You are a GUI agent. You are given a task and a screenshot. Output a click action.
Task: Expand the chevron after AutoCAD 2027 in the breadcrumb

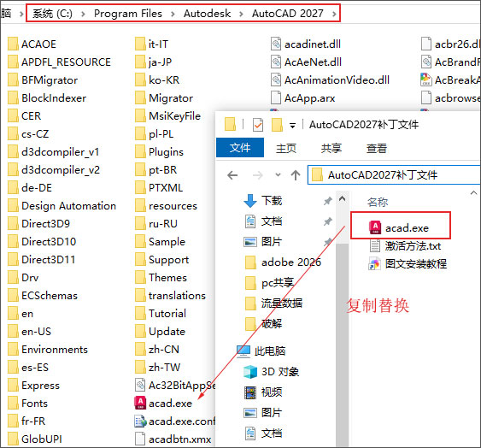click(x=334, y=14)
